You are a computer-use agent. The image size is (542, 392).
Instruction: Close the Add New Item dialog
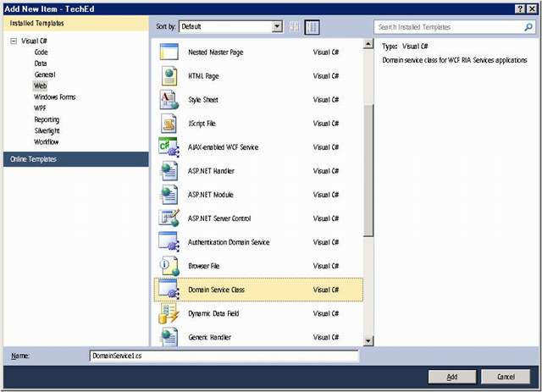click(x=532, y=9)
